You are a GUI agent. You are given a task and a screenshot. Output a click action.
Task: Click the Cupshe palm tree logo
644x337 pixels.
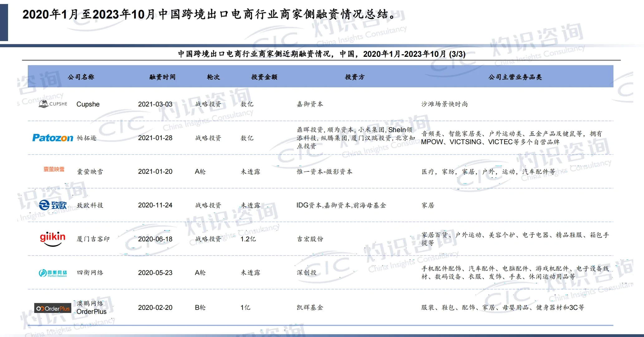(x=52, y=104)
